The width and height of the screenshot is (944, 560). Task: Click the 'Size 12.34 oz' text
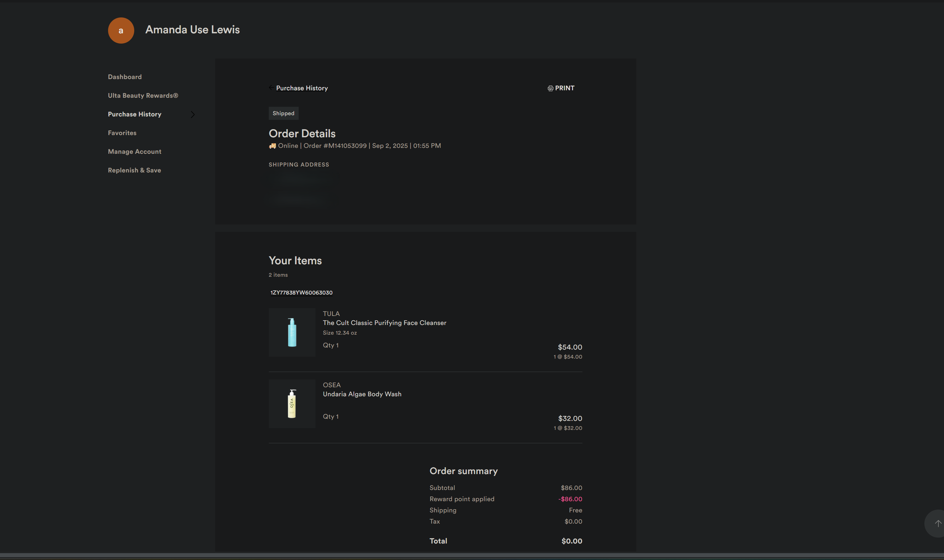pos(340,333)
